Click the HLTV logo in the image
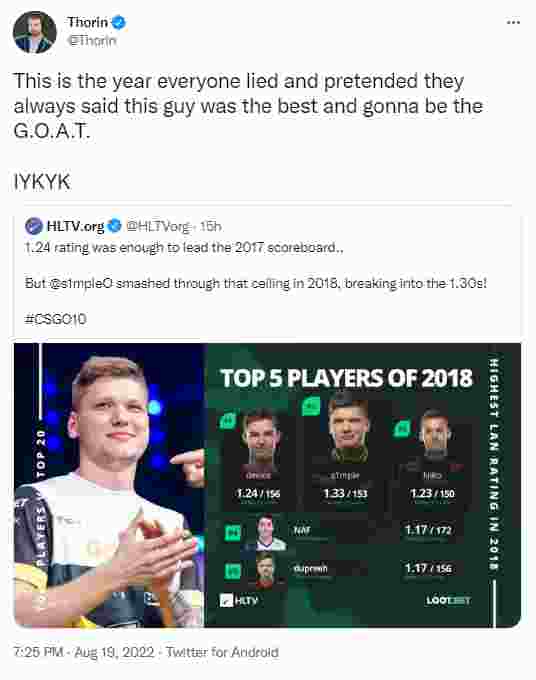 coord(239,601)
